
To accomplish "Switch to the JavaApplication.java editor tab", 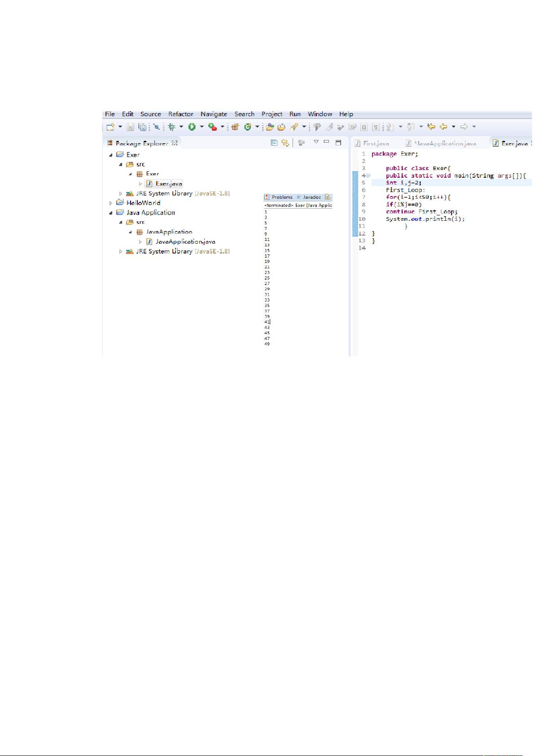I will [441, 143].
